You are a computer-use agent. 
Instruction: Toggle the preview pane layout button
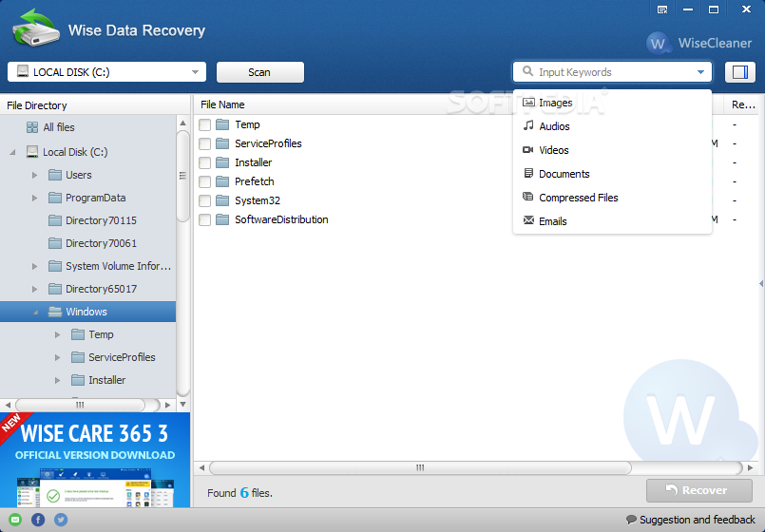(739, 72)
